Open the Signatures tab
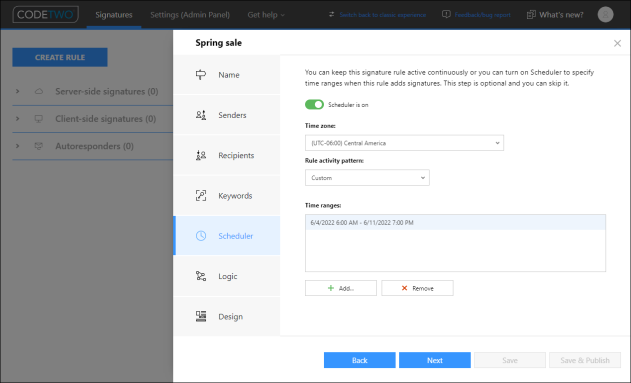This screenshot has width=631, height=383. 114,15
